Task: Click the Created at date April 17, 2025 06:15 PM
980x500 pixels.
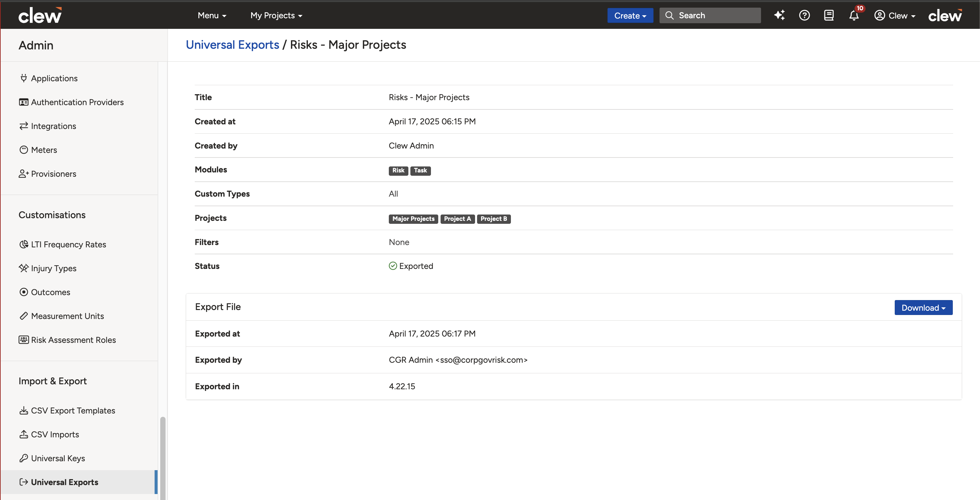Action: (x=432, y=121)
